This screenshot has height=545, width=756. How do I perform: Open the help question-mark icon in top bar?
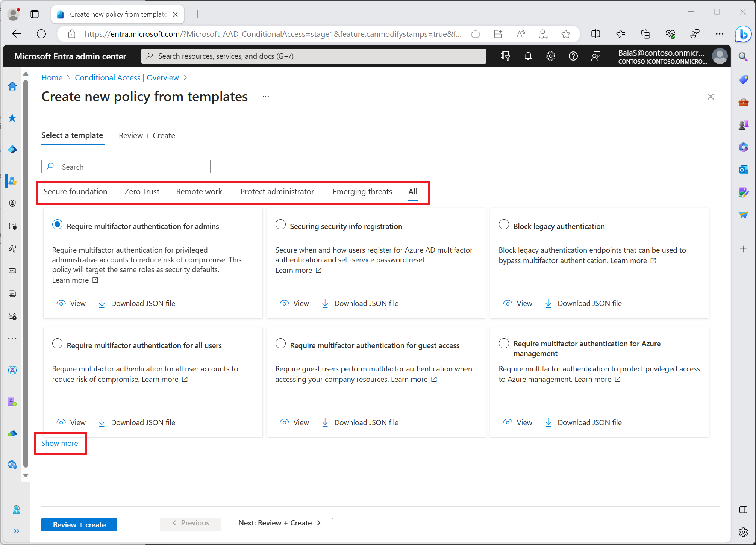[573, 56]
